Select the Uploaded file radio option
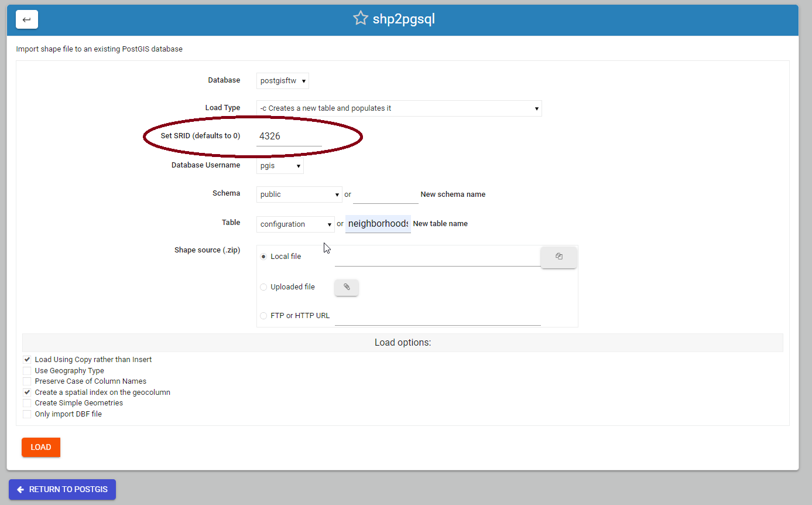This screenshot has width=812, height=505. tap(263, 287)
